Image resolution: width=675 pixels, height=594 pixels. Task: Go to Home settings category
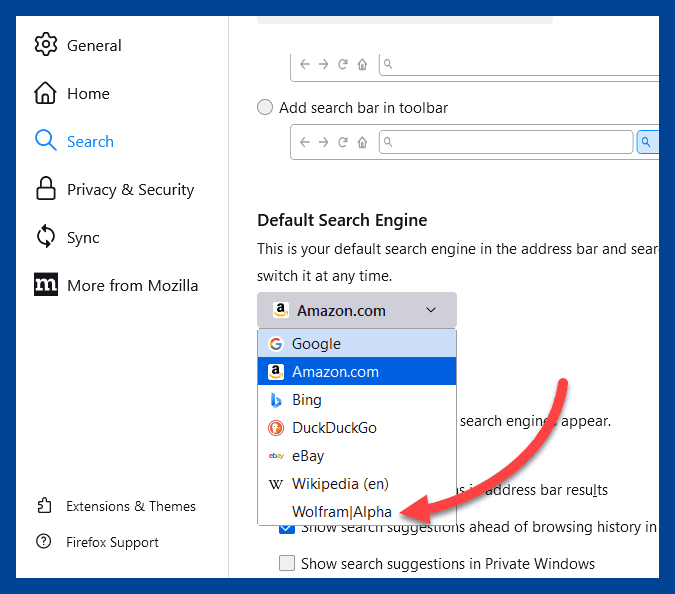(72, 93)
